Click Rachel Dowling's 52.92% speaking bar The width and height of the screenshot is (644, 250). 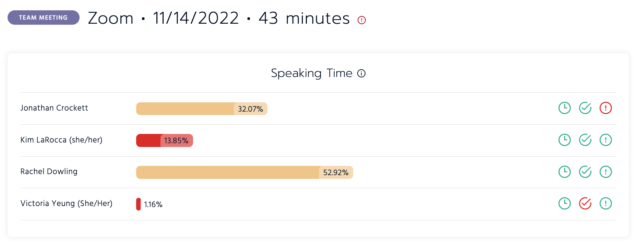pos(245,172)
